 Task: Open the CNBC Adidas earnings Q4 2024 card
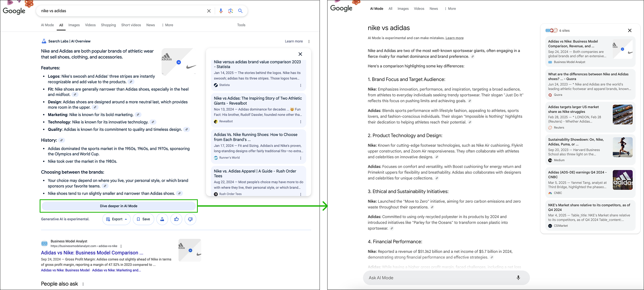[590, 182]
